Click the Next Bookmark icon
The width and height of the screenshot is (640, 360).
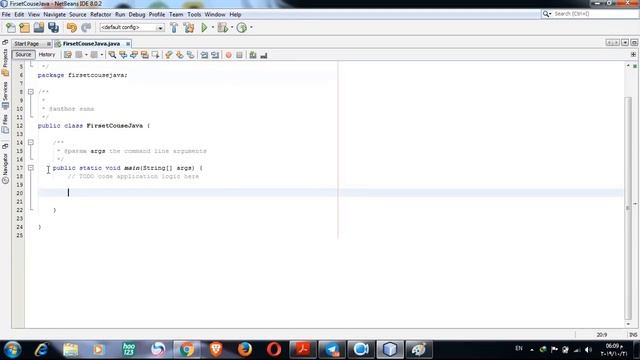click(x=180, y=55)
